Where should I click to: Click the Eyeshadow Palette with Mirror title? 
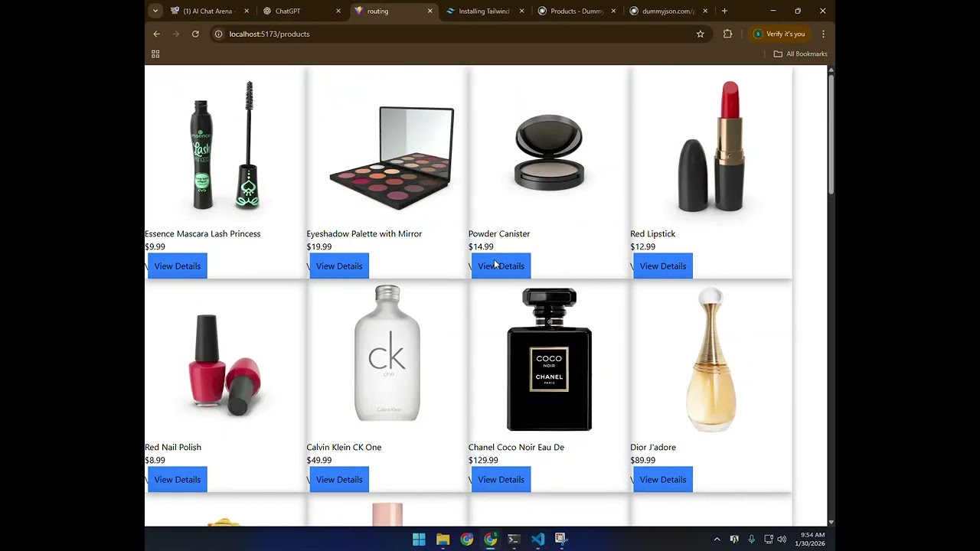click(x=364, y=233)
